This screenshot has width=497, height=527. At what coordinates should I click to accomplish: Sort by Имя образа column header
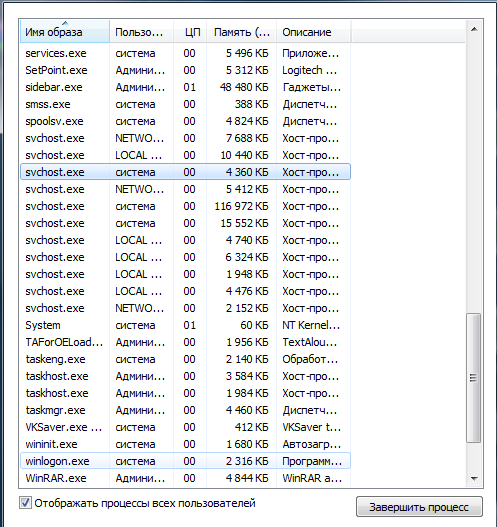65,32
